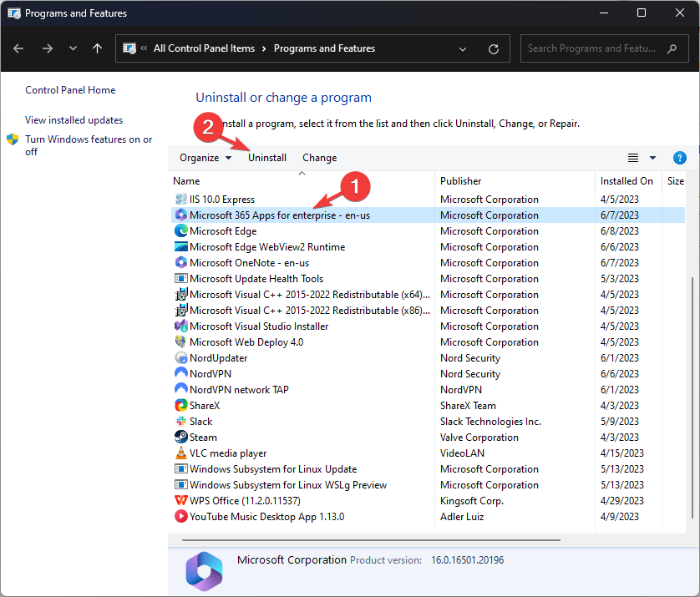The width and height of the screenshot is (700, 597).
Task: Click the Change toolbar button
Action: (x=320, y=158)
